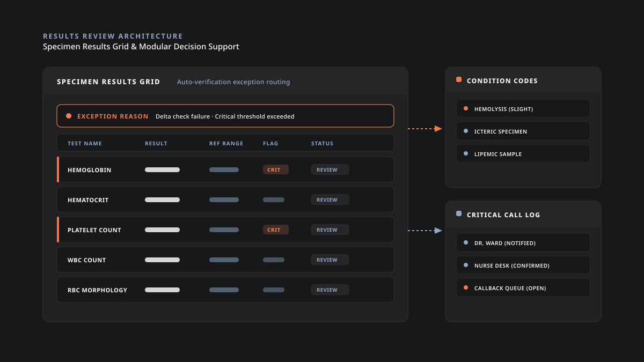Click the CRIT flag on Hemoglobin row
Screen dimensions: 644x362
276,169
